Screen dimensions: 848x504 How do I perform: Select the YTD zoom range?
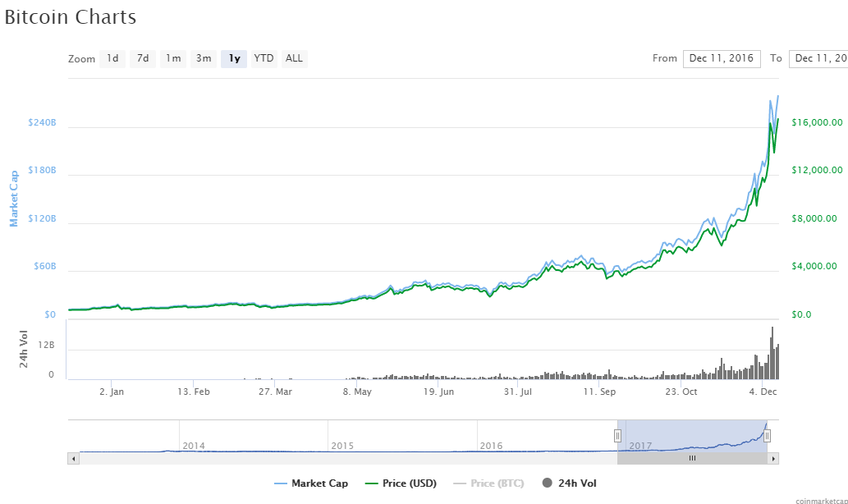click(264, 58)
